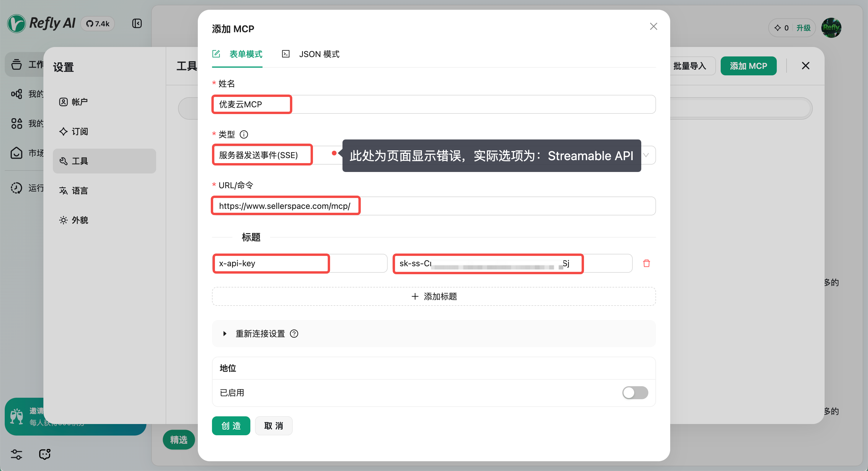
Task: Click the sk-ss header value field
Action: tap(513, 263)
